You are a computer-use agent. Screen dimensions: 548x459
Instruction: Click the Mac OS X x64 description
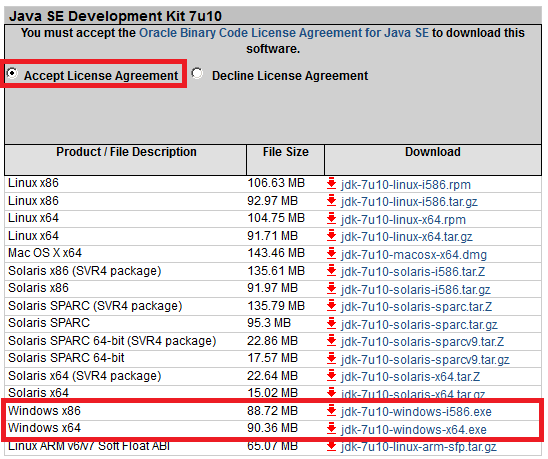(x=45, y=253)
